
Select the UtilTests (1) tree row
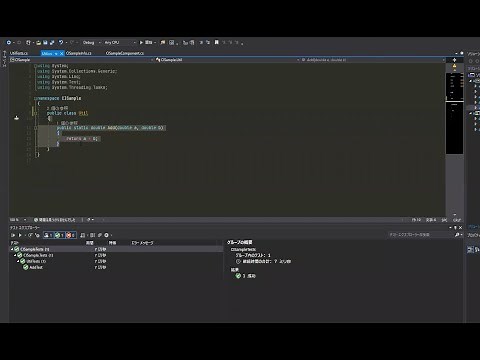(x=116, y=261)
